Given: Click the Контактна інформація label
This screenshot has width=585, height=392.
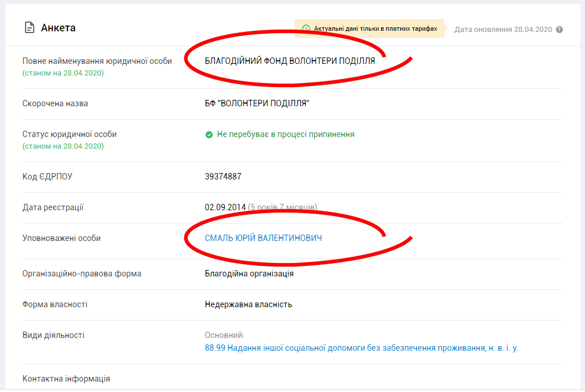Looking at the screenshot, I should point(66,379).
